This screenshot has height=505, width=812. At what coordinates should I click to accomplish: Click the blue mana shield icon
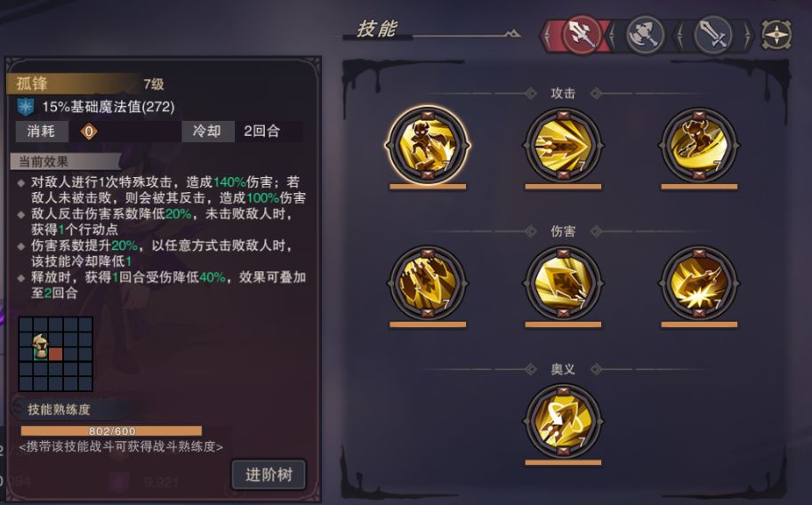tap(26, 107)
